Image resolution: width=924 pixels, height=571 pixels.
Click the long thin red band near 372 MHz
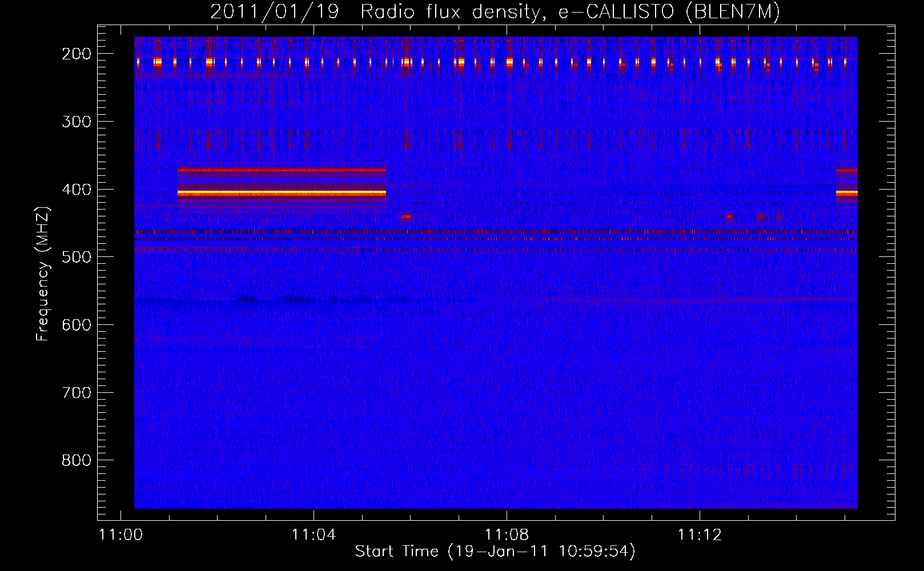282,170
